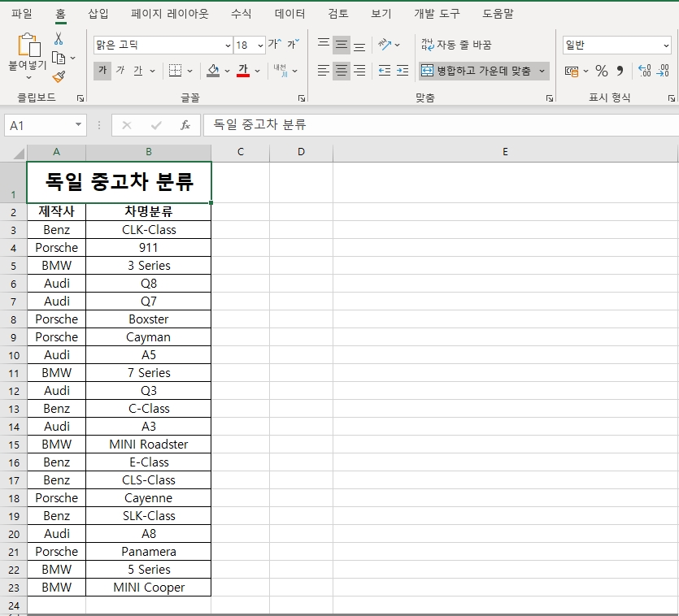Switch to the 검토 tab
The image size is (679, 616).
coord(338,14)
